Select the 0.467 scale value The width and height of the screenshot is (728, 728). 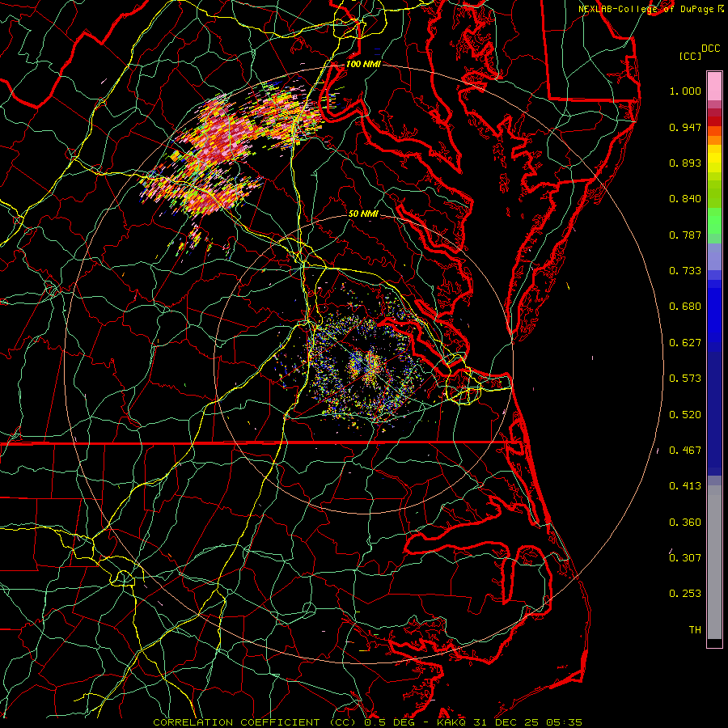point(685,451)
